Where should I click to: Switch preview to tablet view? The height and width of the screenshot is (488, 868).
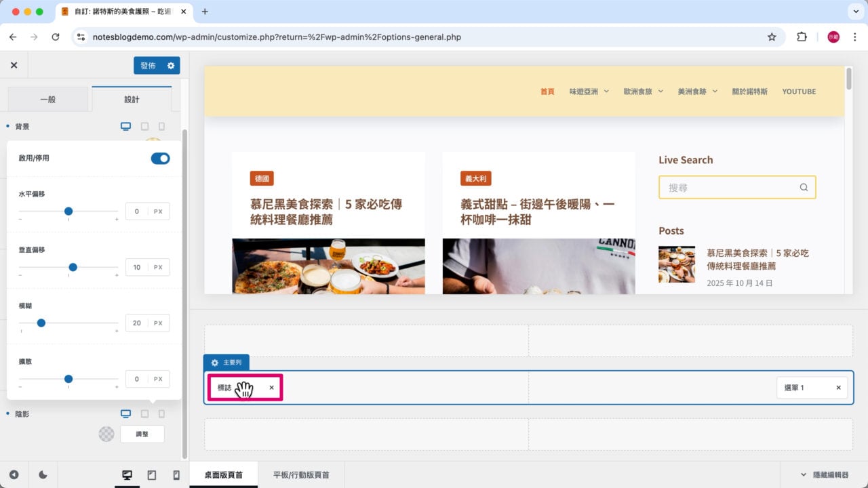[152, 474]
